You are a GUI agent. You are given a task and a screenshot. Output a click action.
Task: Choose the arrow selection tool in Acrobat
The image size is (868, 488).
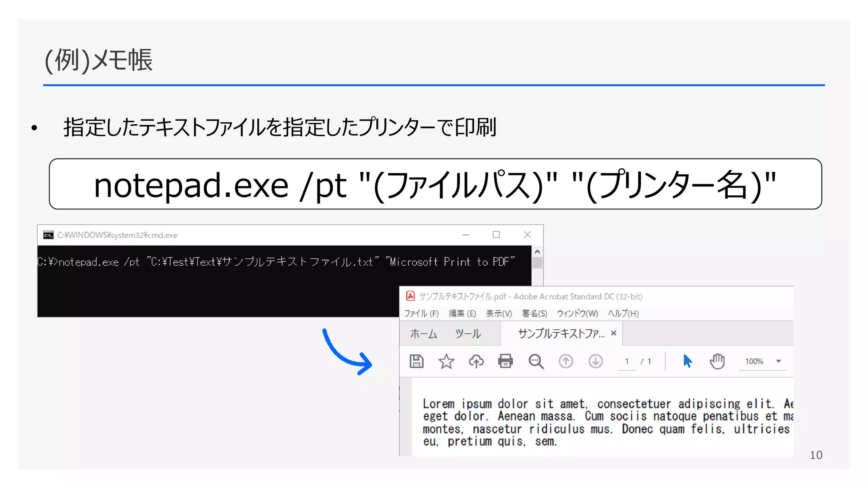click(687, 361)
